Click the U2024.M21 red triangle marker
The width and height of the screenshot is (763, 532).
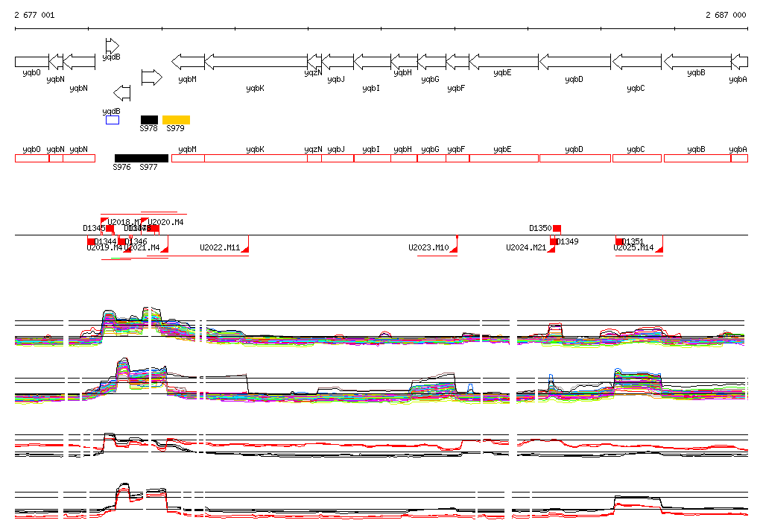click(551, 249)
